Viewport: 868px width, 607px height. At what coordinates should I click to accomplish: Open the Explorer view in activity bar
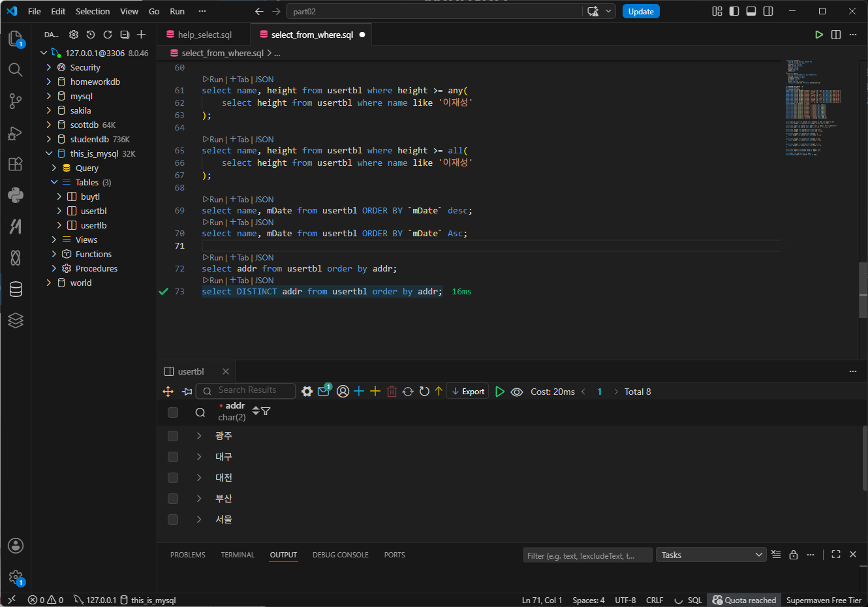(x=16, y=39)
